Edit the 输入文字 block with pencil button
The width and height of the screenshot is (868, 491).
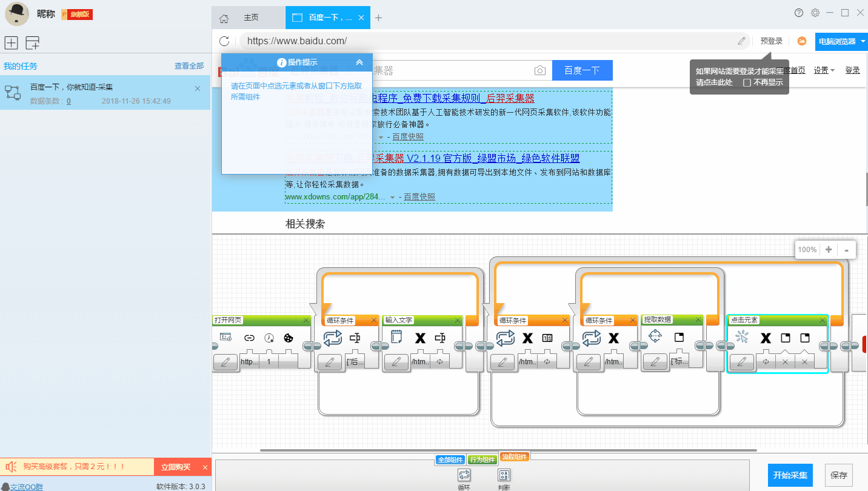point(396,362)
